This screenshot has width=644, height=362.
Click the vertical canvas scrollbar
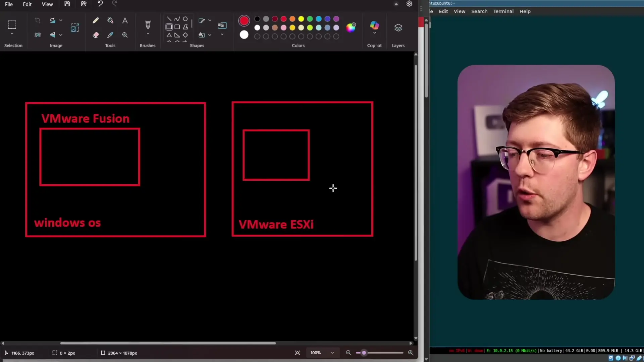click(x=416, y=163)
